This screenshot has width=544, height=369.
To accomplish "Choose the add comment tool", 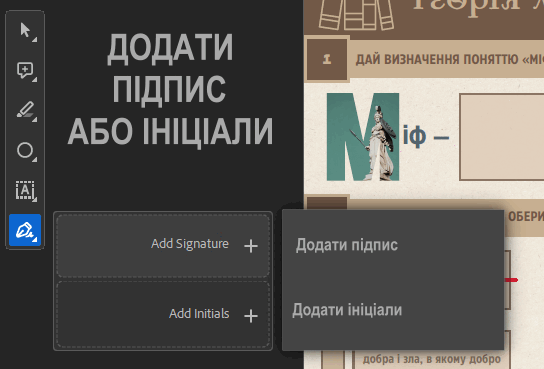I will pyautogui.click(x=25, y=71).
